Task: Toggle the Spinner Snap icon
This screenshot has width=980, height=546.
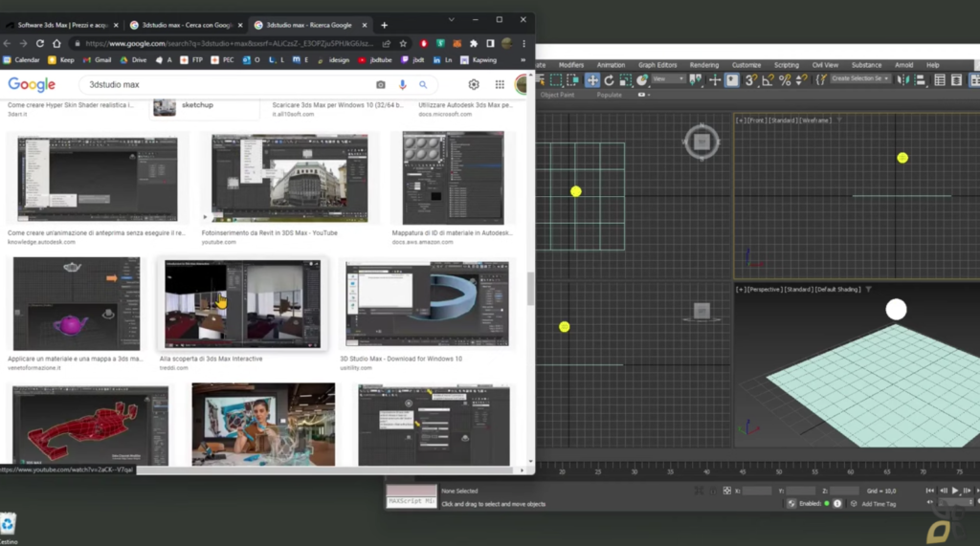Action: (x=801, y=80)
